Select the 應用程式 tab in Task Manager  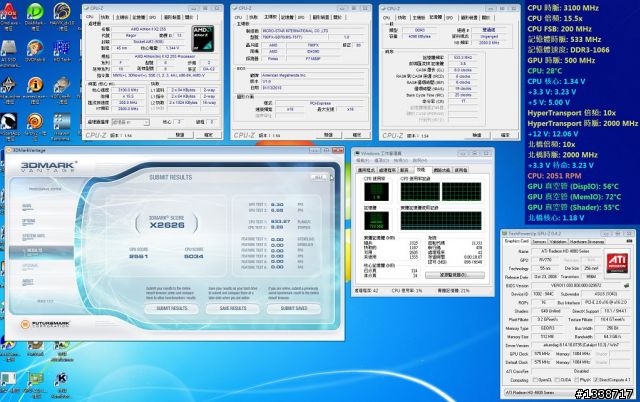(366, 170)
